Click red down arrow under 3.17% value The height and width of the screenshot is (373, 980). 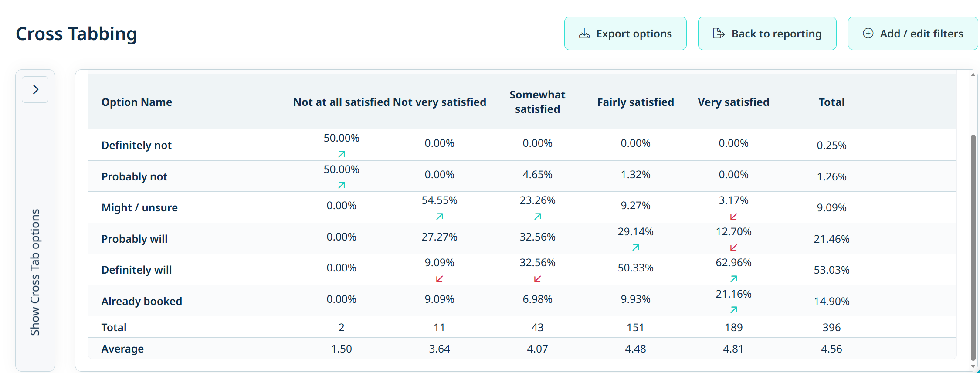point(733,217)
